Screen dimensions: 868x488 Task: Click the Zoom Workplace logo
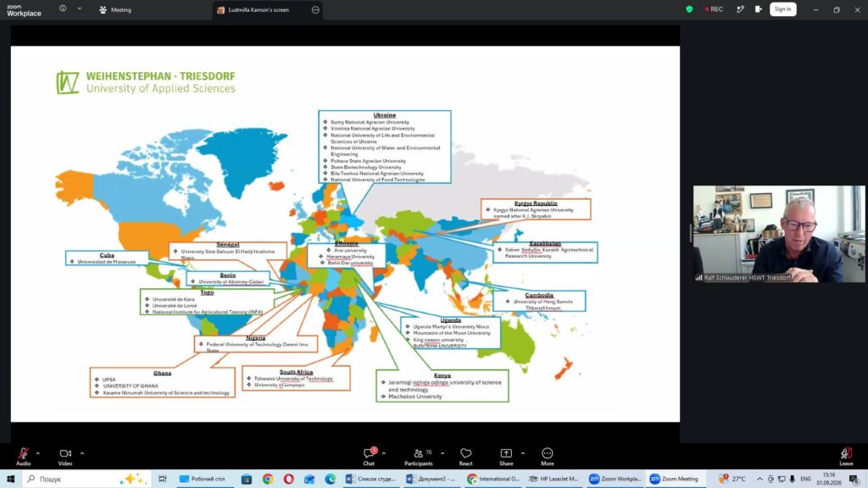pyautogui.click(x=24, y=10)
